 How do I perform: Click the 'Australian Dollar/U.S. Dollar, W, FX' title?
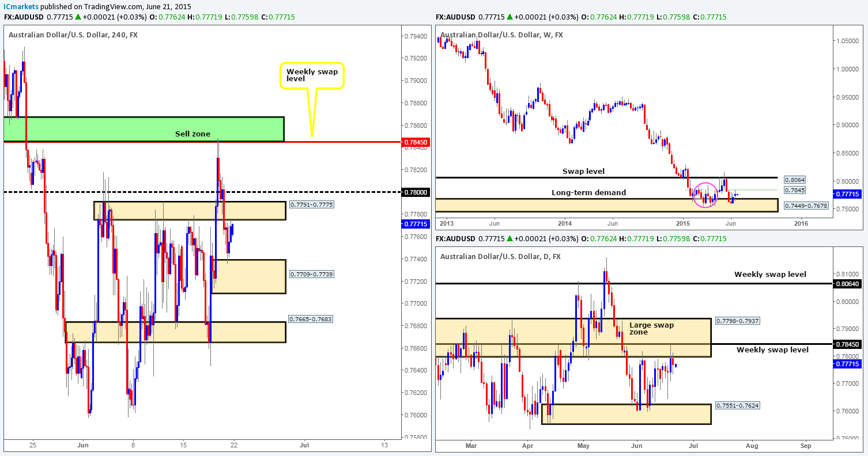[501, 35]
